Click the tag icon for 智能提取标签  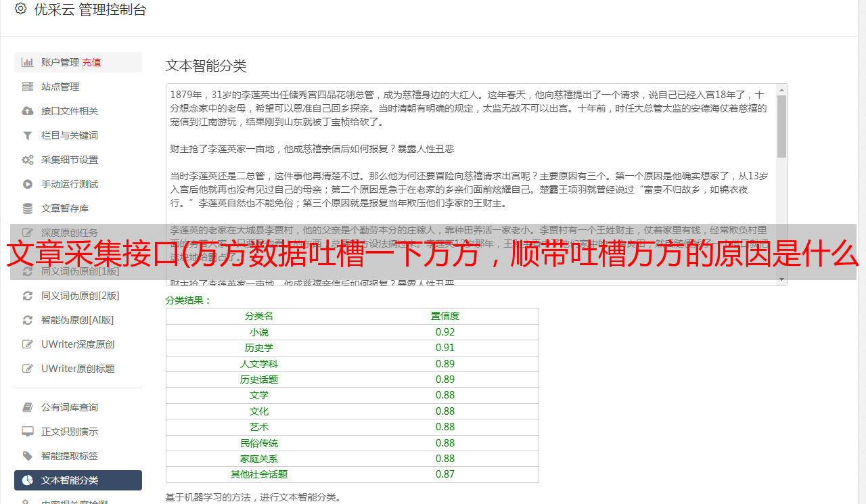[x=28, y=456]
